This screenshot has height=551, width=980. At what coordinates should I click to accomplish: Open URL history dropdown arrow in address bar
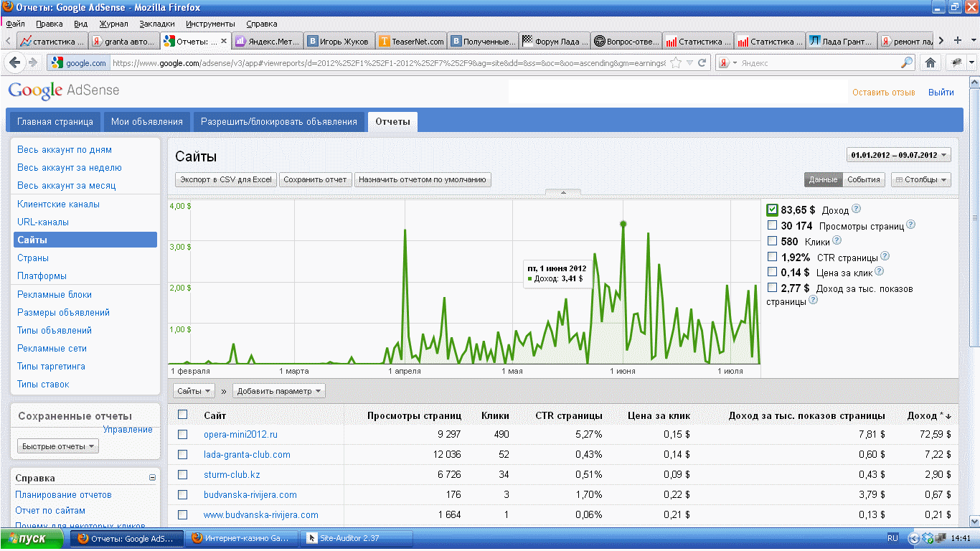pyautogui.click(x=689, y=63)
